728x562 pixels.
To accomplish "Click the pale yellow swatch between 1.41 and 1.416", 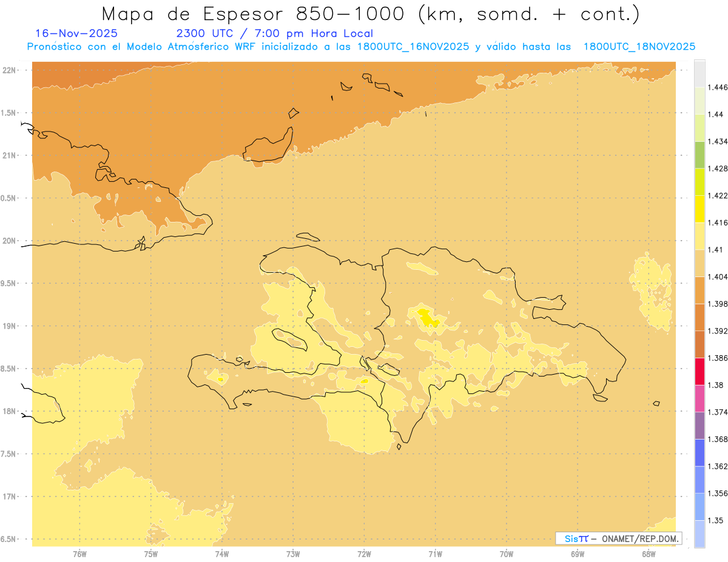I will [699, 236].
